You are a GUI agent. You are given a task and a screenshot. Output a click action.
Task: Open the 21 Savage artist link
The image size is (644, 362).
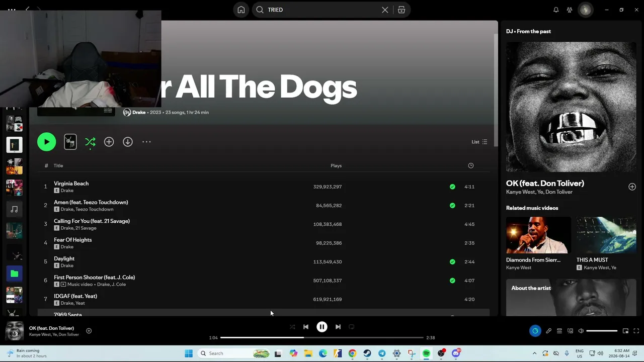tap(86, 228)
